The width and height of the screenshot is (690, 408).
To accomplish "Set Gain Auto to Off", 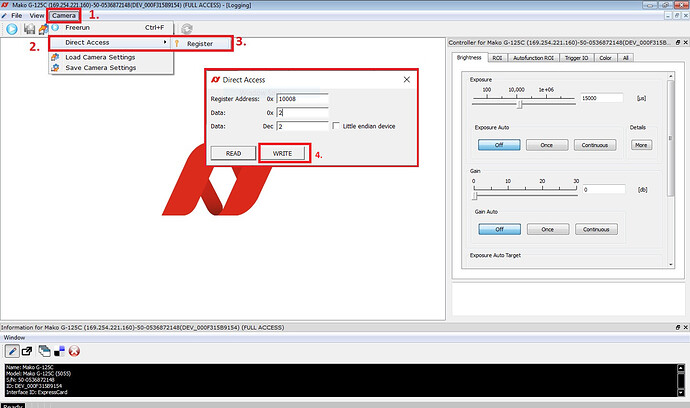I will pos(499,229).
